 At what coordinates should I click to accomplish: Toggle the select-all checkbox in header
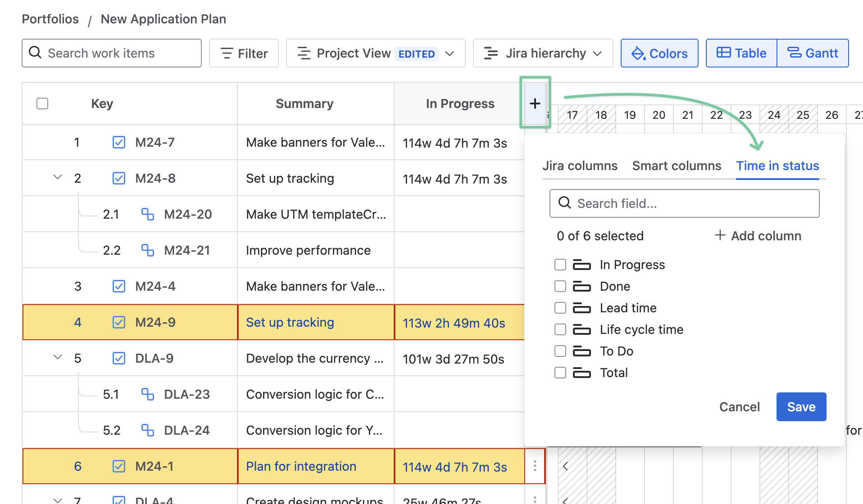click(42, 103)
